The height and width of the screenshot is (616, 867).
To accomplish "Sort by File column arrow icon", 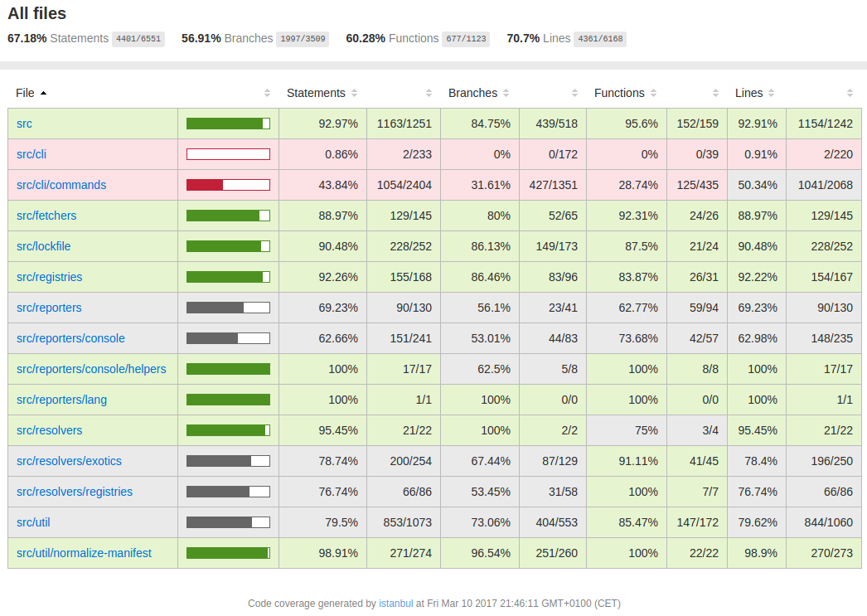I will tap(43, 93).
